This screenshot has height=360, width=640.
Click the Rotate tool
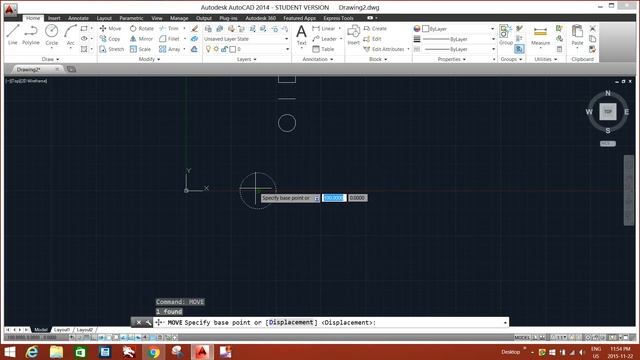tap(142, 29)
